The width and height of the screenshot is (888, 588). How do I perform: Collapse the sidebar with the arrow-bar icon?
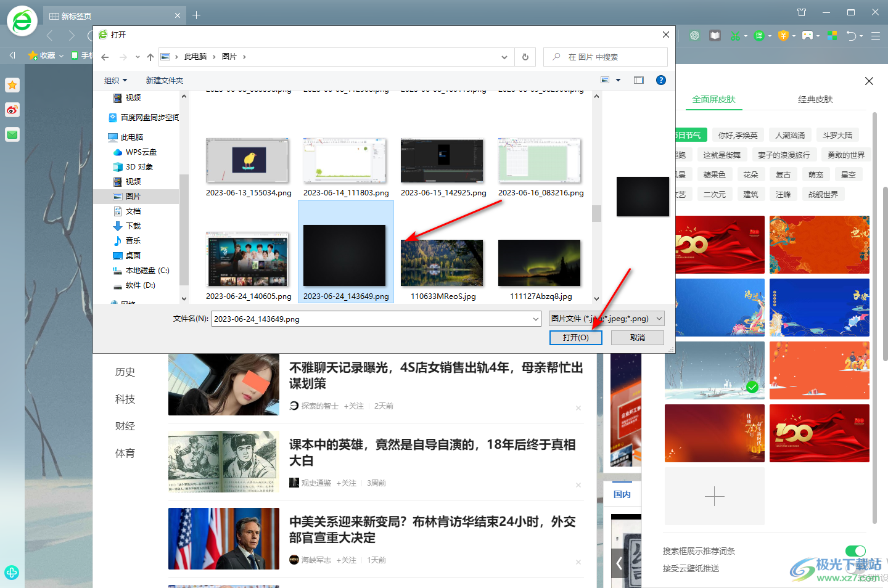click(x=12, y=55)
